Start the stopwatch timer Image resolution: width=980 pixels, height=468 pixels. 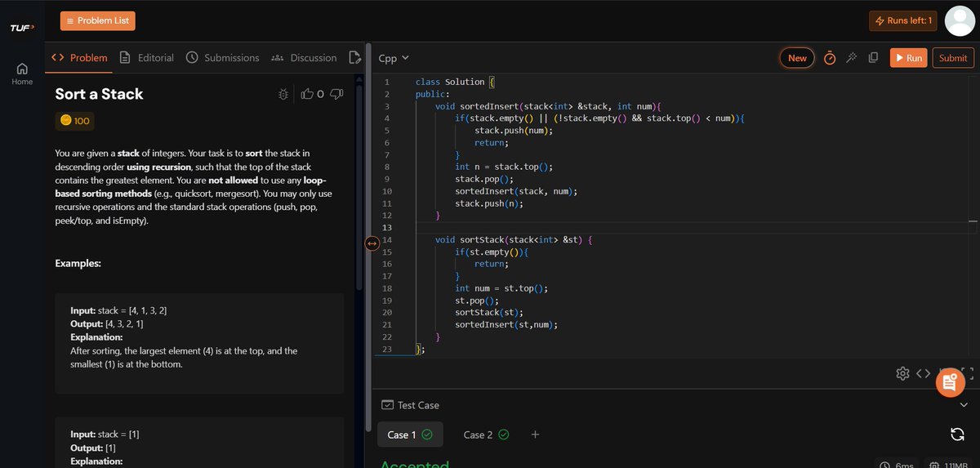(830, 58)
